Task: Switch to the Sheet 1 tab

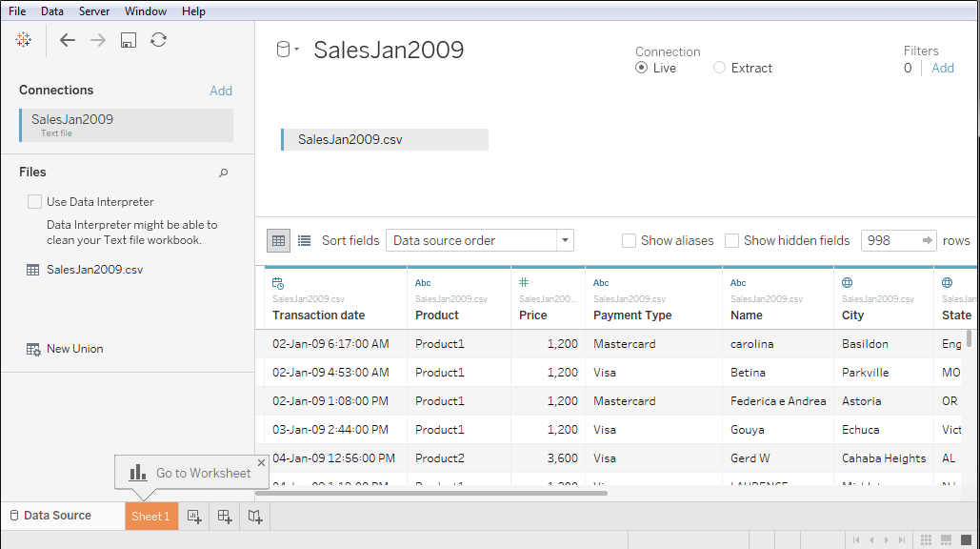Action: pos(151,517)
